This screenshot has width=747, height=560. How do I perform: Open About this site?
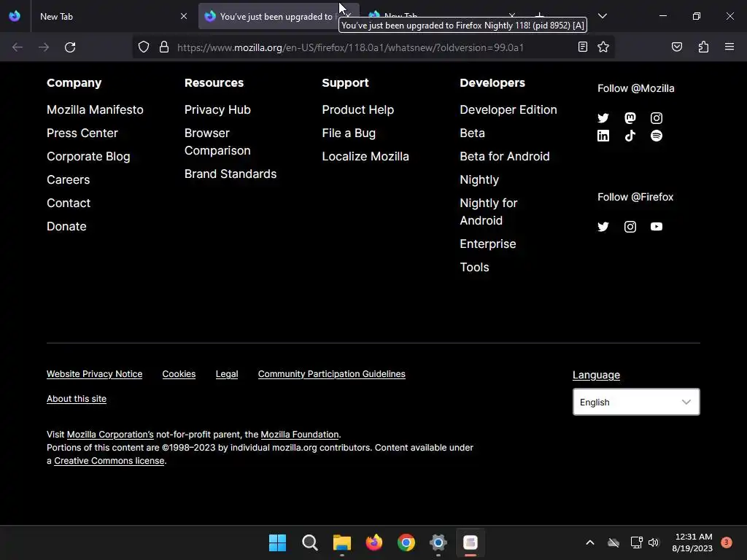[x=76, y=399]
